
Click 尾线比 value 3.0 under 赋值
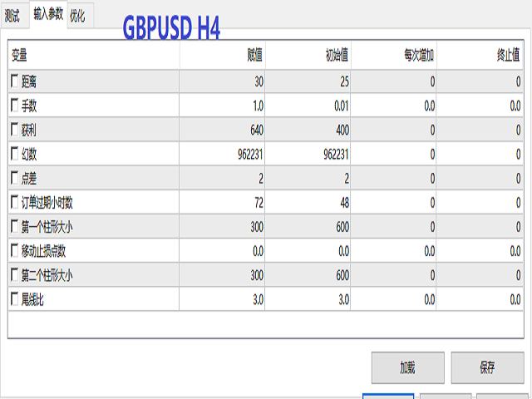(x=222, y=299)
